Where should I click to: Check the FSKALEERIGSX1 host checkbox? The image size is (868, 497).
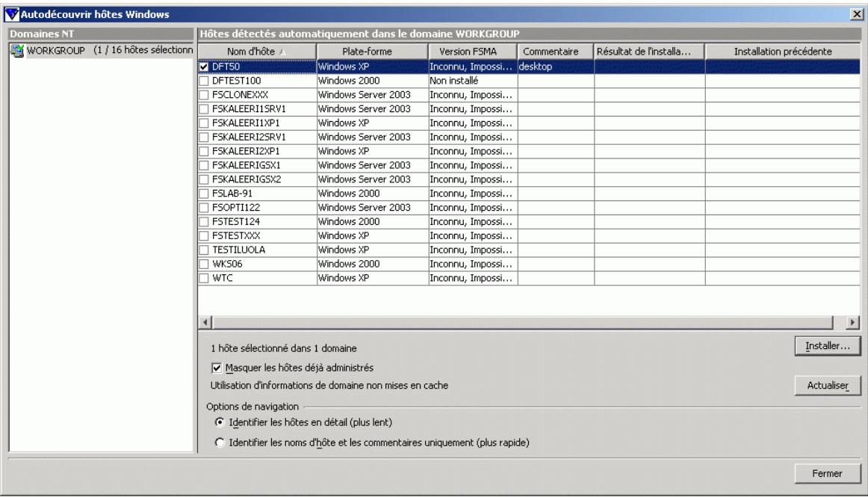point(204,165)
